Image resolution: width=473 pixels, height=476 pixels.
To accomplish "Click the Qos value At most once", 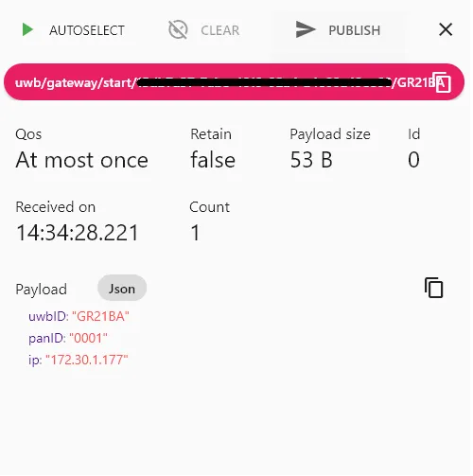I will point(81,160).
